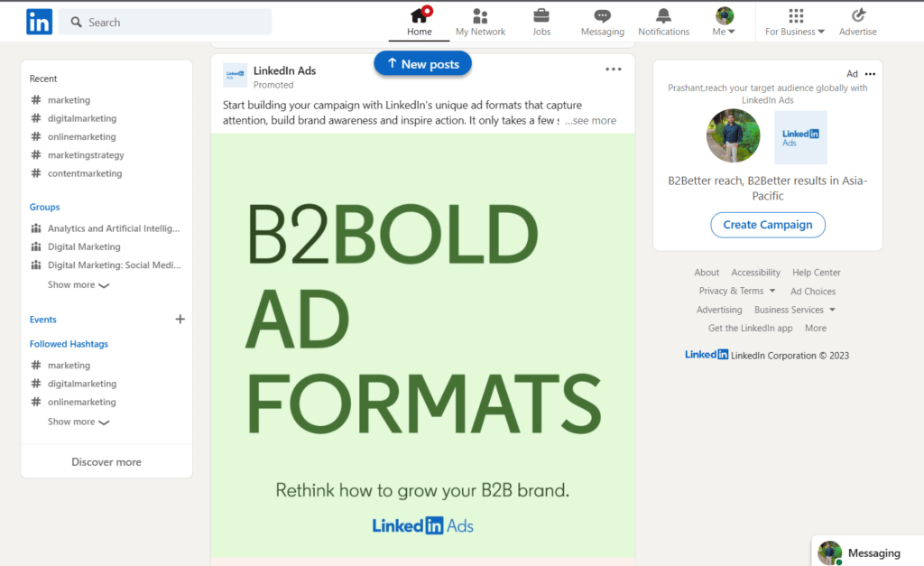Image resolution: width=924 pixels, height=566 pixels.
Task: Open the contentmarketing hashtag
Action: click(85, 173)
